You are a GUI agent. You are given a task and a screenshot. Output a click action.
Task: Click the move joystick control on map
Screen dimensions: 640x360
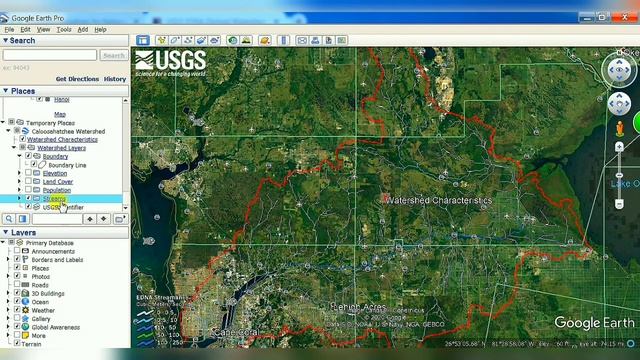coord(619,104)
